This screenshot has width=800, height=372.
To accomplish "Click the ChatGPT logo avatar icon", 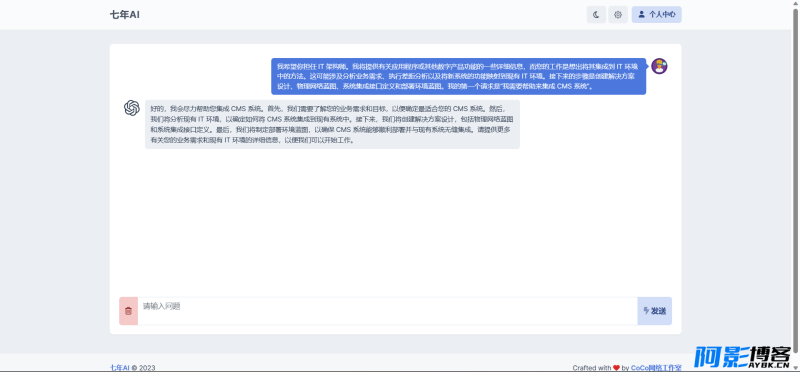I will pyautogui.click(x=132, y=108).
